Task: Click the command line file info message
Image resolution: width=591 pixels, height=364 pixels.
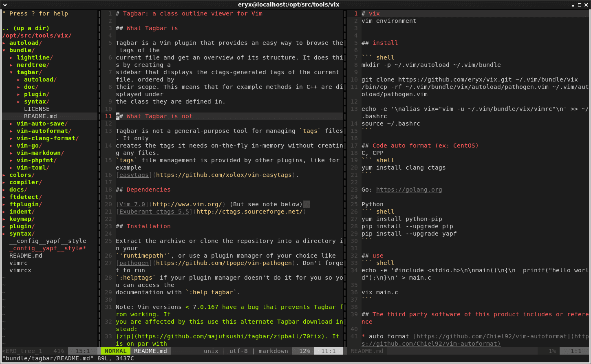Action: tap(68, 358)
